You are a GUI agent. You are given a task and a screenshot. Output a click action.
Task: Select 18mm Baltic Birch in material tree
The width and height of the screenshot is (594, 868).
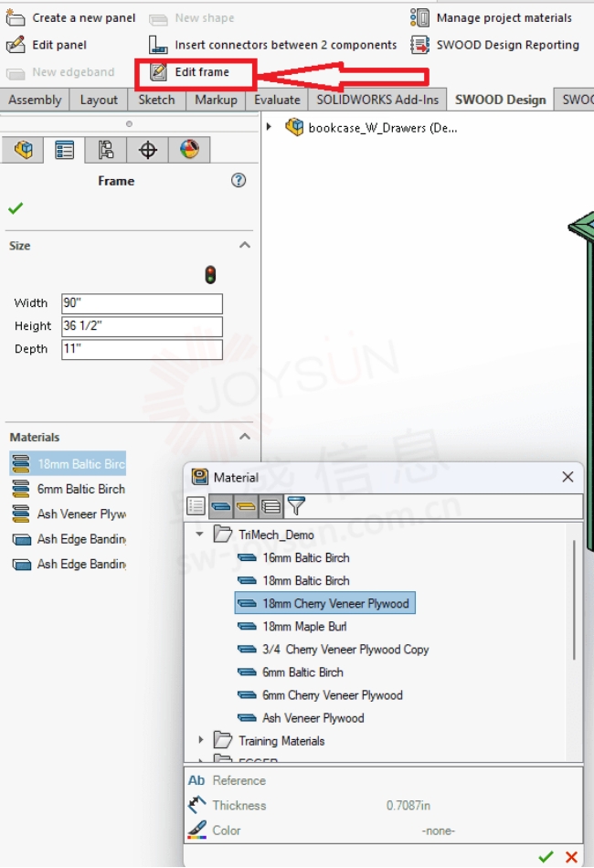coord(294,581)
